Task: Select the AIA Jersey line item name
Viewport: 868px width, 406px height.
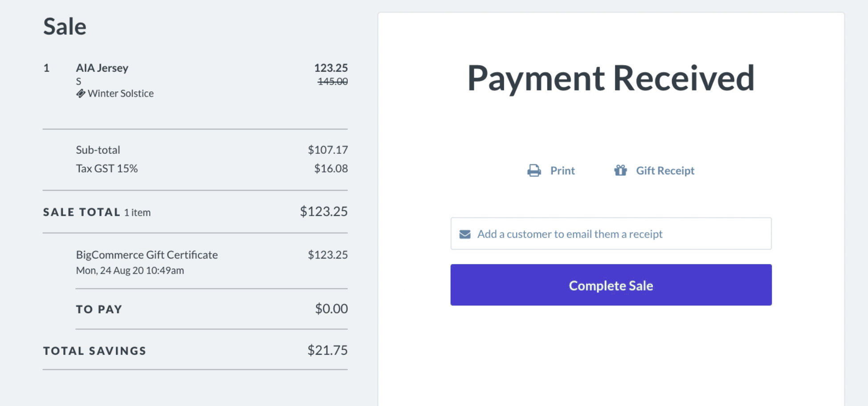Action: pyautogui.click(x=102, y=68)
